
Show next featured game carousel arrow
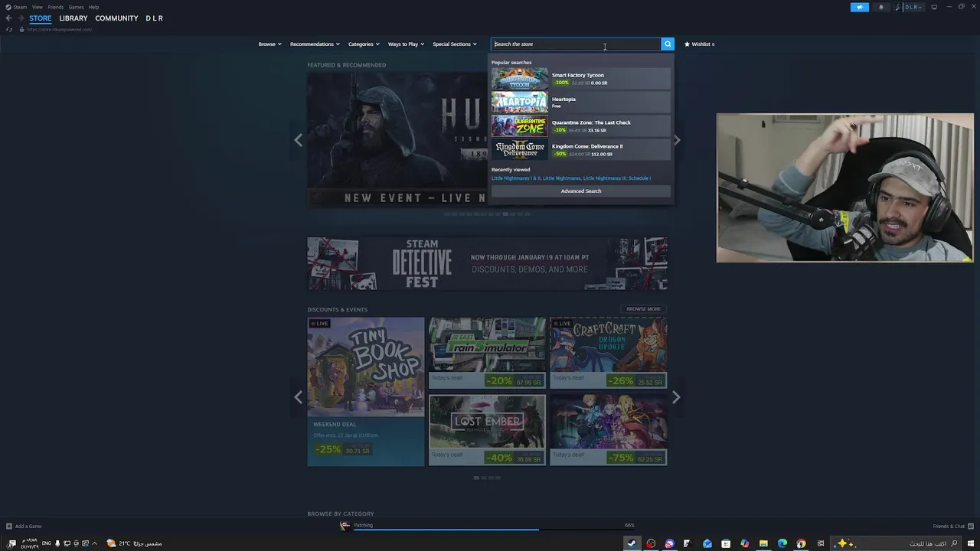(677, 140)
